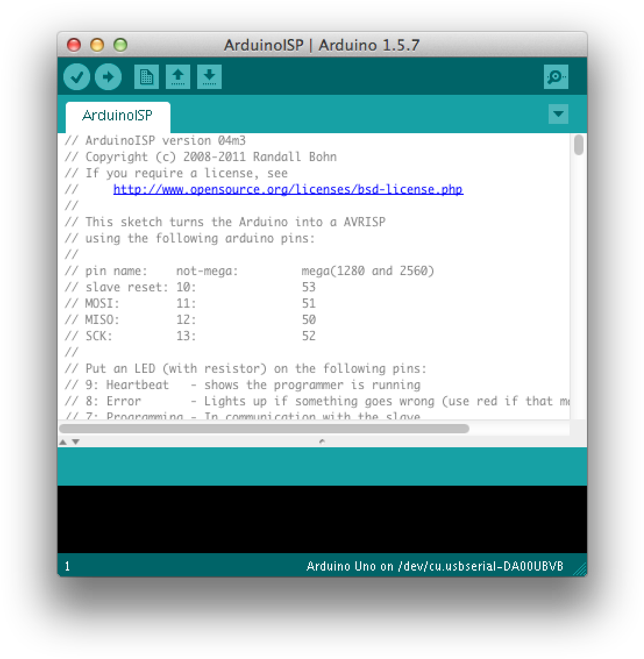The image size is (644, 659).
Task: Click the Upload arrow icon
Action: point(108,76)
